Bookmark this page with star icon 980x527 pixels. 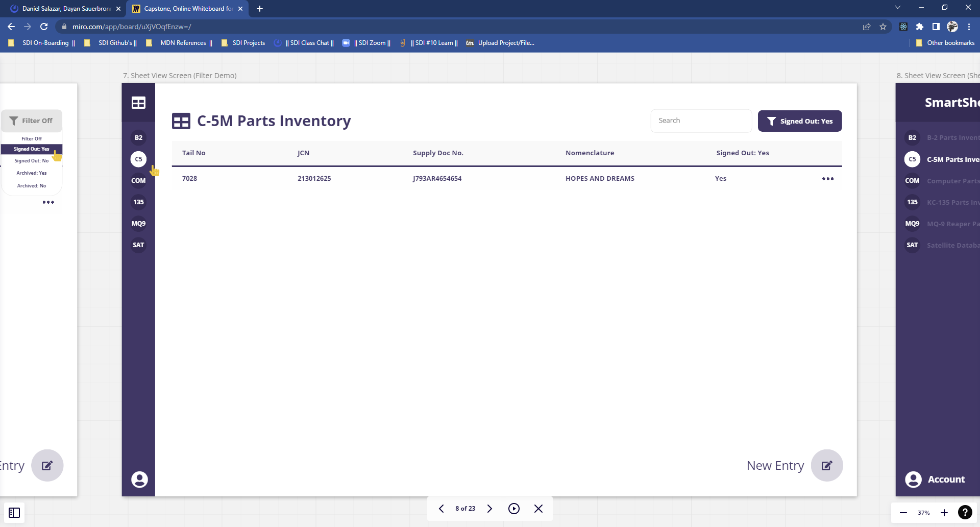tap(883, 27)
